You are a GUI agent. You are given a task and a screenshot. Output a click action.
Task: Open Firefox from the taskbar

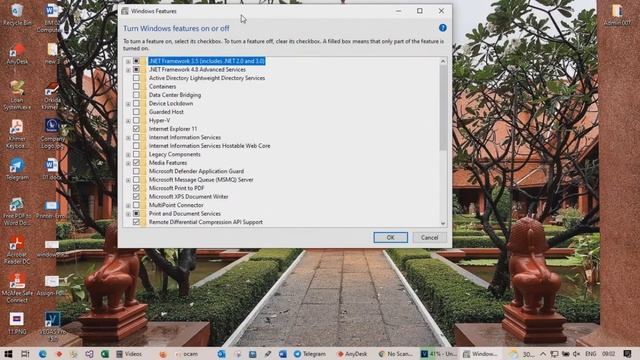163,354
